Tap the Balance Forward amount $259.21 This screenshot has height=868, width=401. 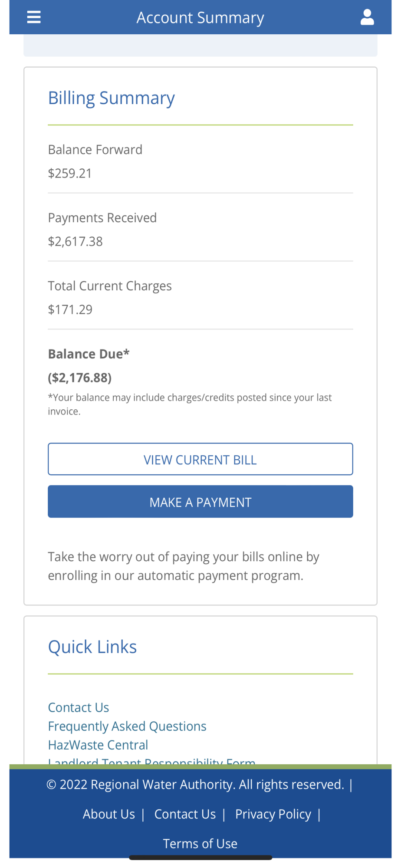click(70, 174)
